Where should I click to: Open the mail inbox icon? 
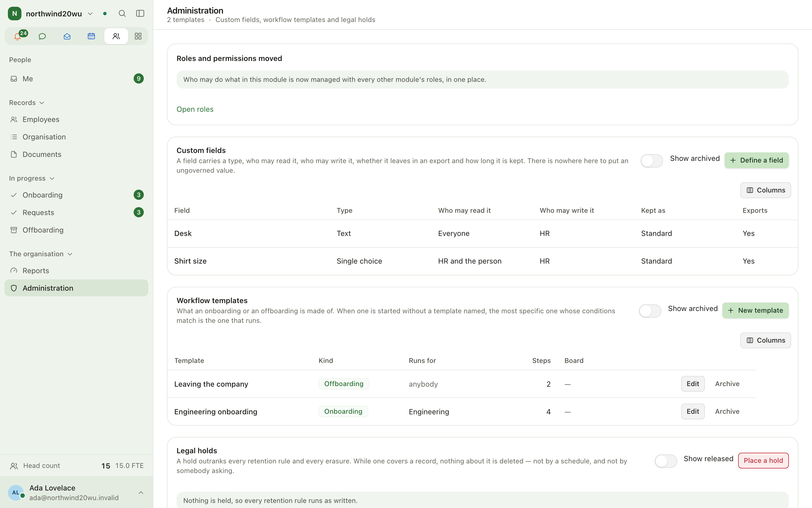pos(67,36)
